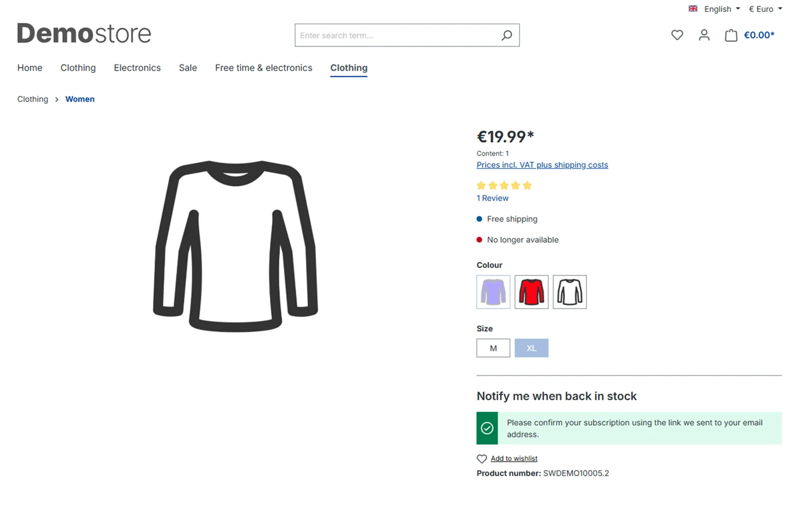Image resolution: width=812 pixels, height=512 pixels.
Task: Click the five-star rating icons
Action: (x=504, y=185)
